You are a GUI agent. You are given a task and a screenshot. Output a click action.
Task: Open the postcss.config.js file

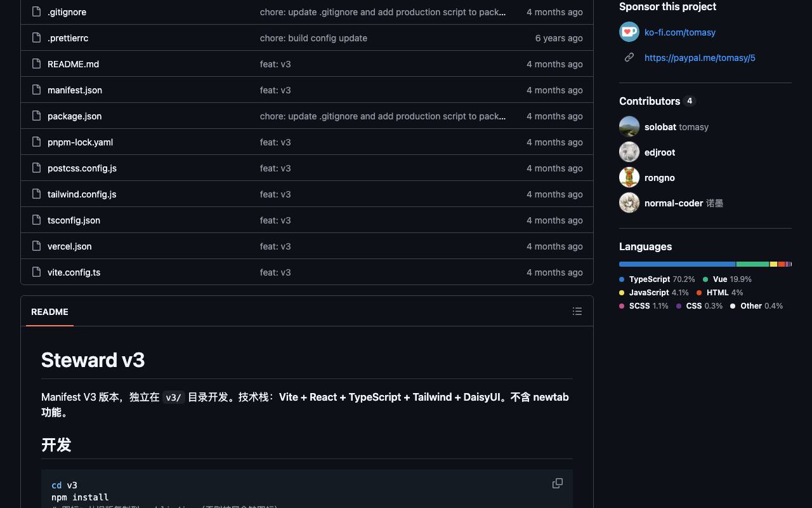(x=82, y=168)
